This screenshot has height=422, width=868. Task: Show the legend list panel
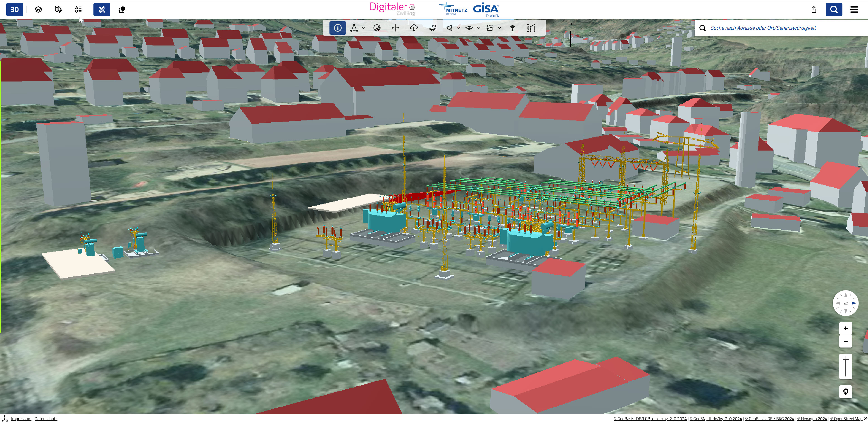pyautogui.click(x=78, y=10)
